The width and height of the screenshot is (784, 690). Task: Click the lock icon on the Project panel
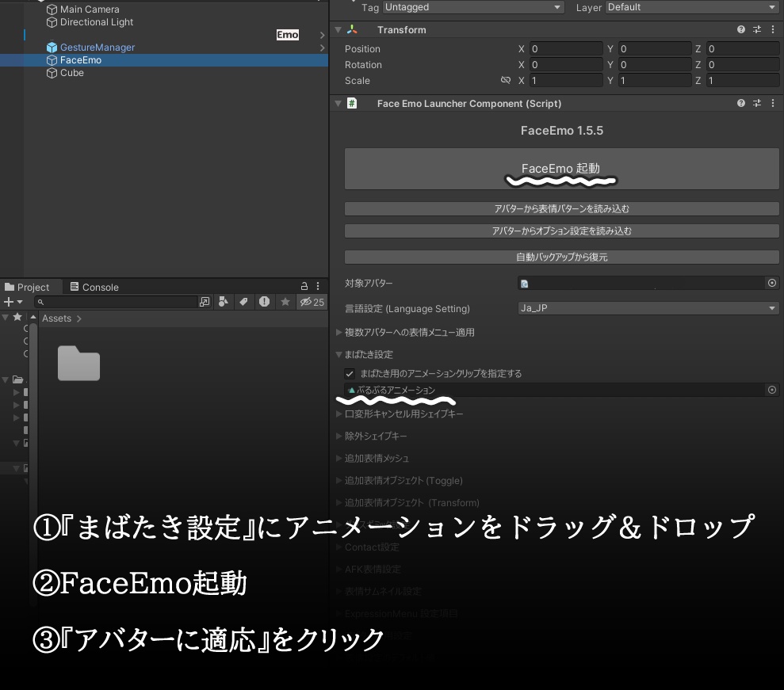point(304,286)
